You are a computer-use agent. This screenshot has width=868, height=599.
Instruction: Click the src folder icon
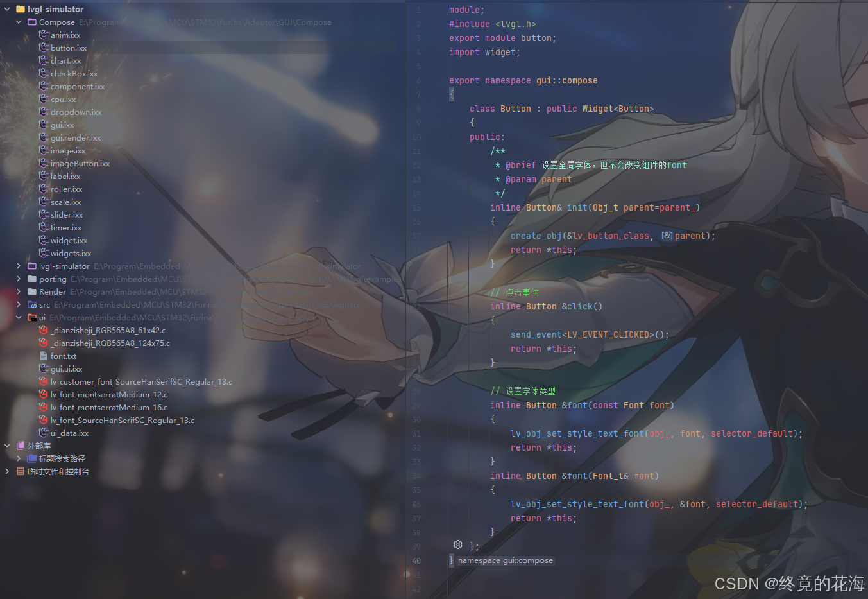click(x=32, y=304)
